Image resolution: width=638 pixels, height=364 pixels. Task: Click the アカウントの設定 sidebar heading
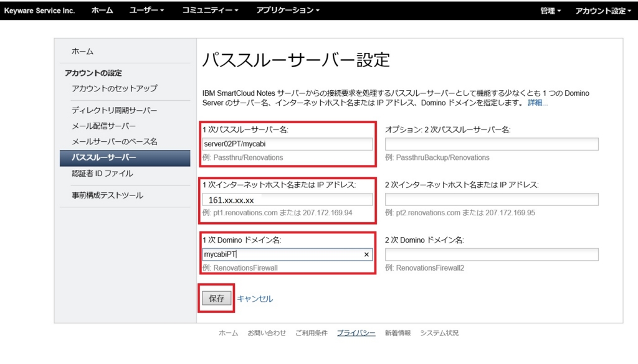pos(93,73)
